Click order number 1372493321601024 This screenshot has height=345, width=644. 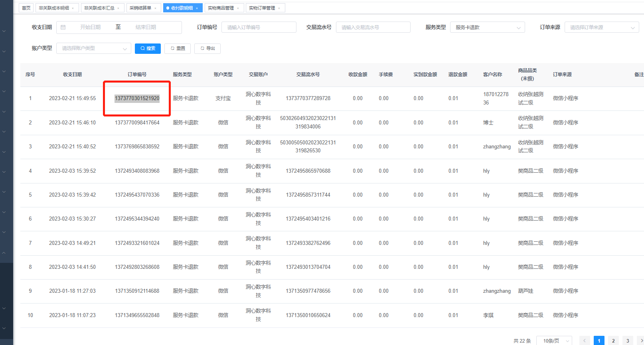coord(137,243)
